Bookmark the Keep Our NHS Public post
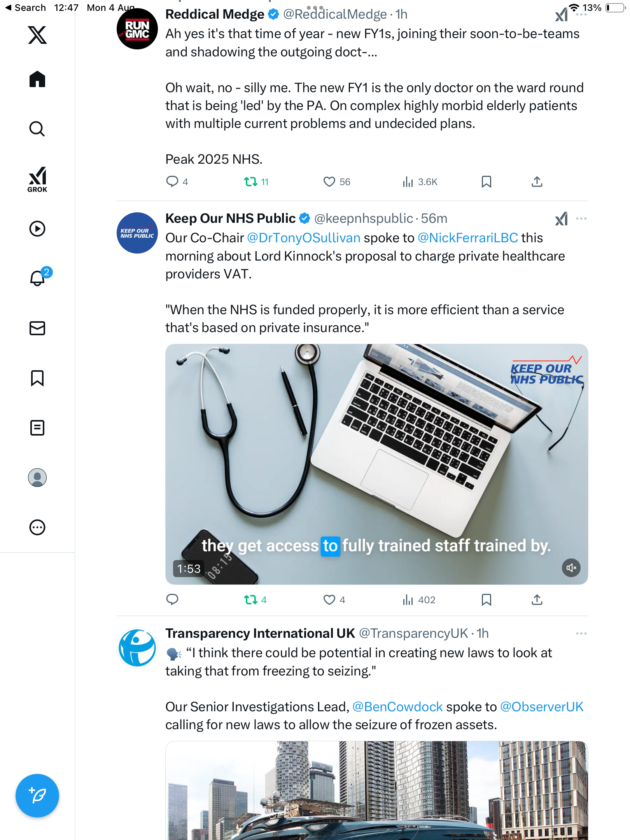 [x=486, y=600]
